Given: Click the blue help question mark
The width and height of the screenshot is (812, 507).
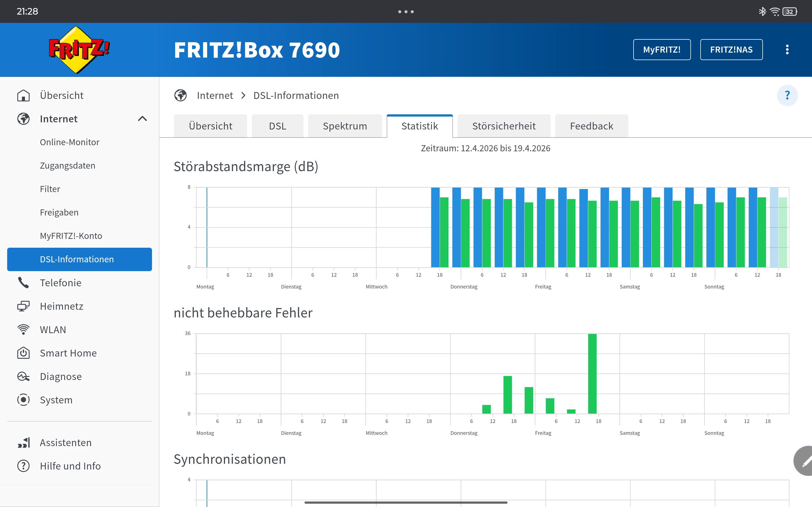Looking at the screenshot, I should coord(787,95).
